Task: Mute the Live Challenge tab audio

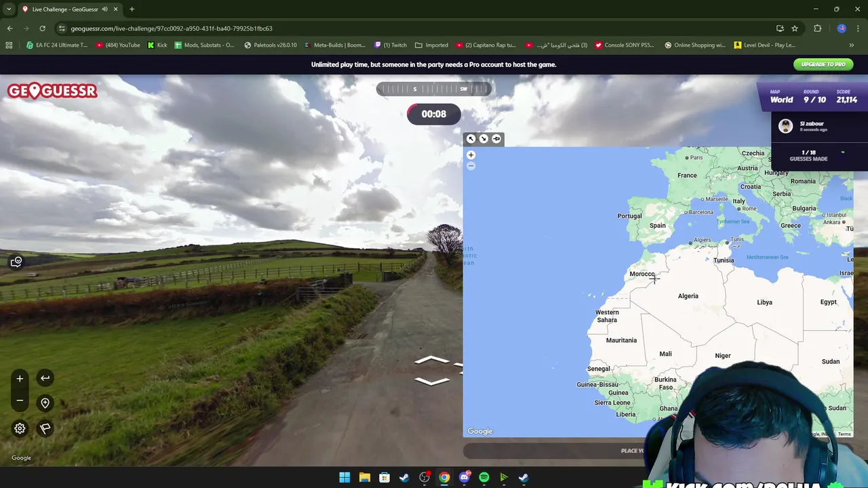Action: click(x=104, y=9)
